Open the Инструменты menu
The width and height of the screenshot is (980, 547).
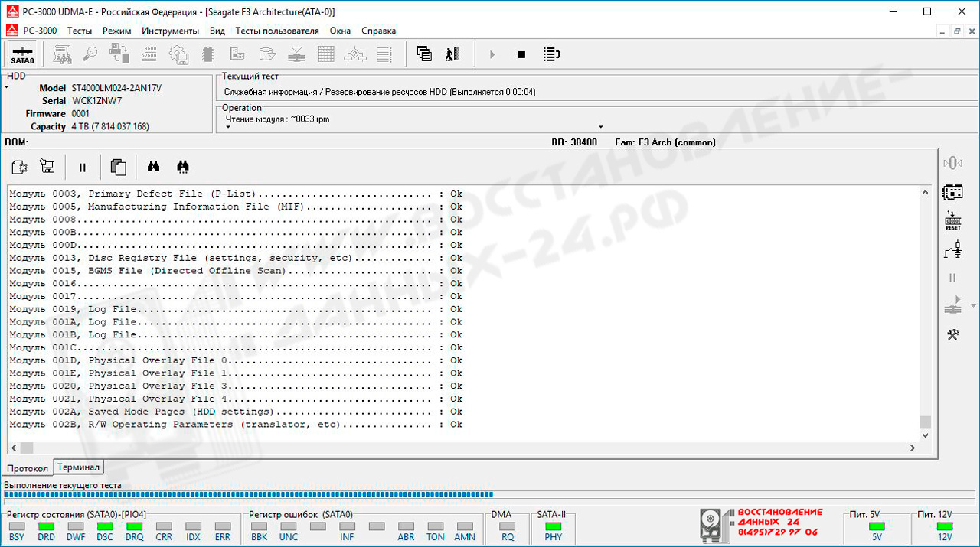171,31
